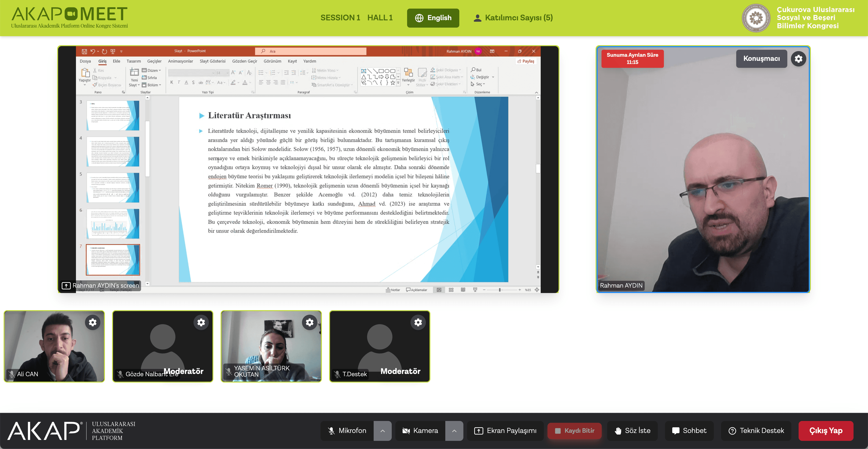Open the Yerleştir arrange dropdown
The width and height of the screenshot is (868, 449).
pos(408,77)
